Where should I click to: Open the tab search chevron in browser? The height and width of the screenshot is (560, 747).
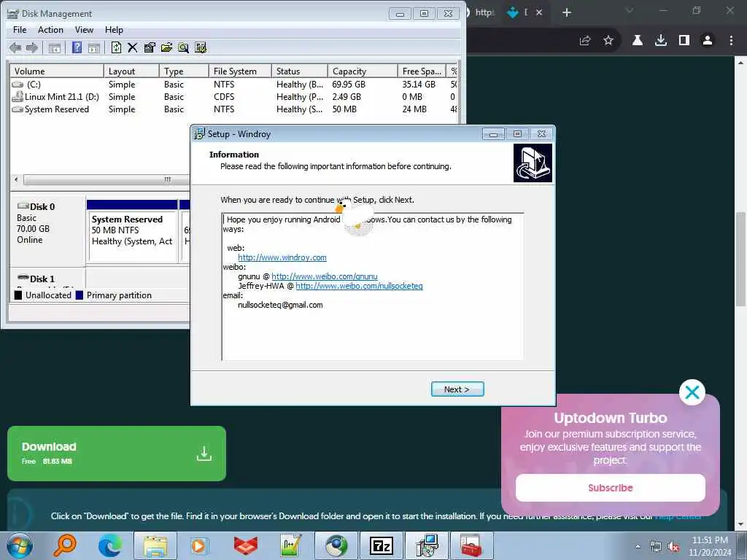(630, 11)
